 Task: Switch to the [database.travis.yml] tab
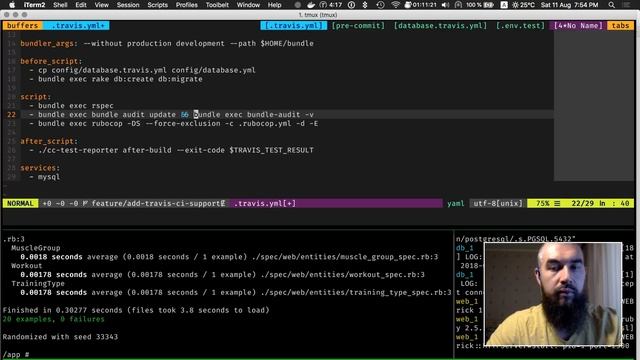[x=440, y=25]
